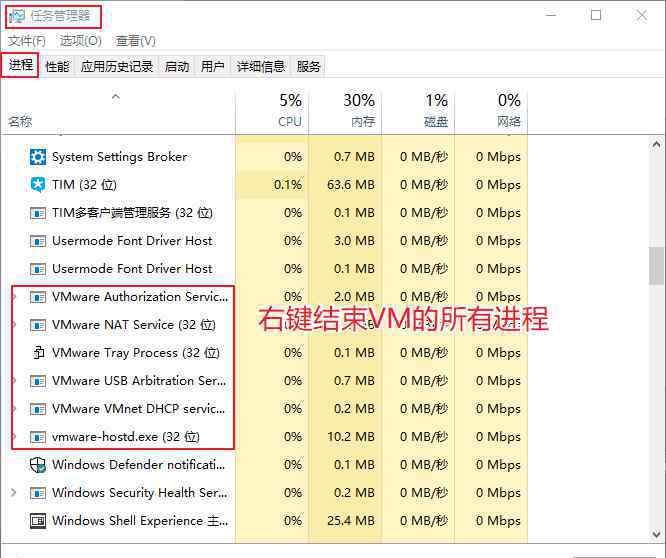This screenshot has width=666, height=558.
Task: Expand the vmware-hostd.exe group
Action: (15, 437)
